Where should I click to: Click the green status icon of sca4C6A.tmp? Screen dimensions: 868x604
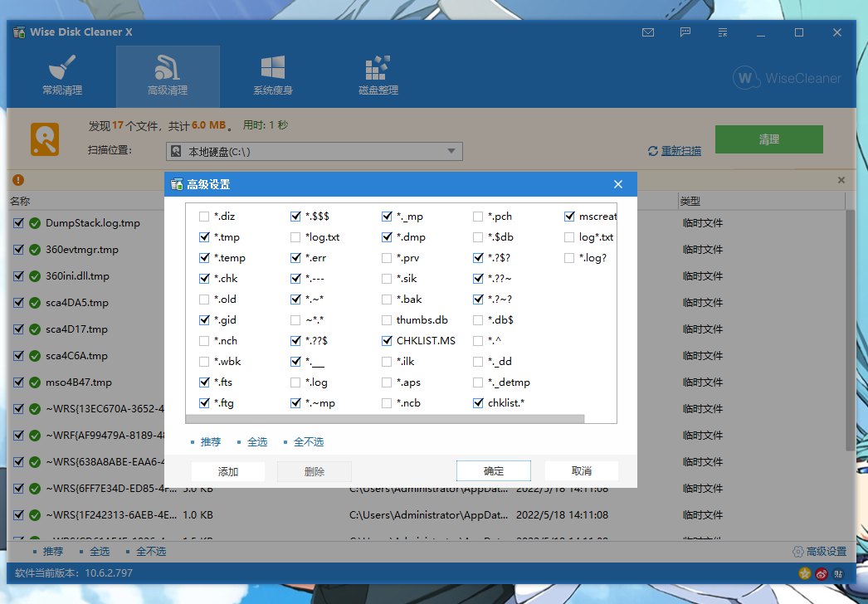pyautogui.click(x=35, y=356)
